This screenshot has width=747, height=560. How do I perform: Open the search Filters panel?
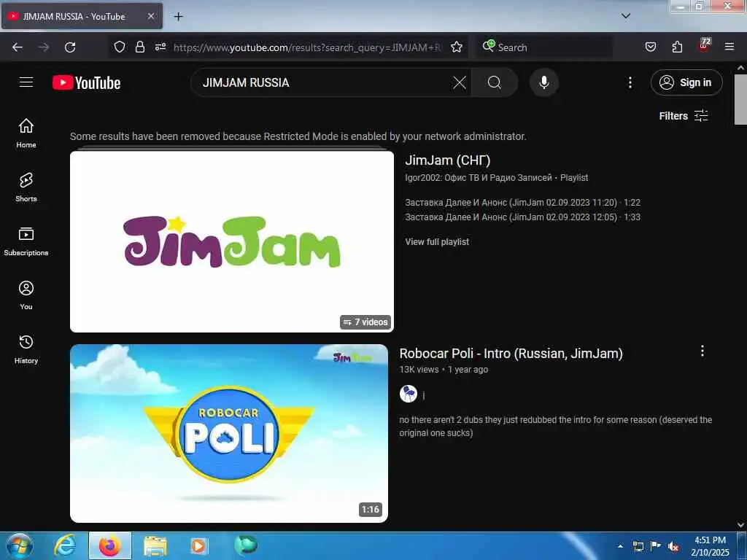[x=683, y=116]
